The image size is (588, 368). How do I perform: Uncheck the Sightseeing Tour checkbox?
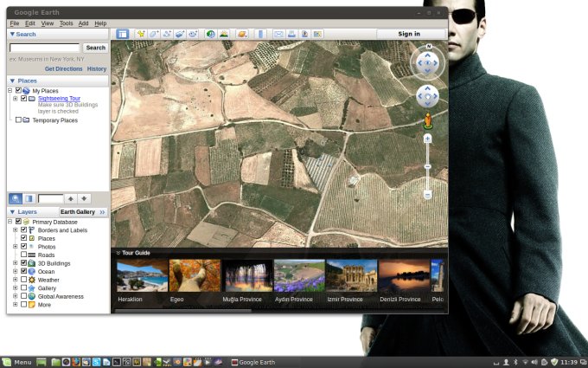(x=23, y=99)
